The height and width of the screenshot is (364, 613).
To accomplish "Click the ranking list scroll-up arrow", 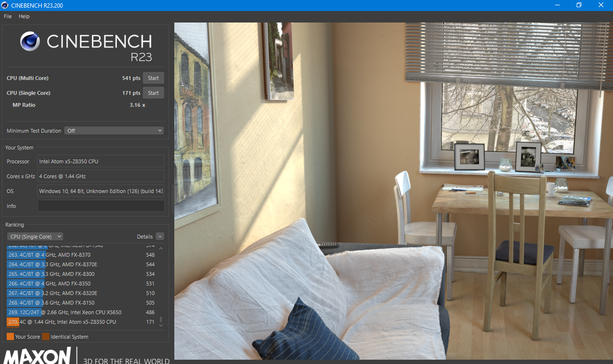I will tap(161, 249).
